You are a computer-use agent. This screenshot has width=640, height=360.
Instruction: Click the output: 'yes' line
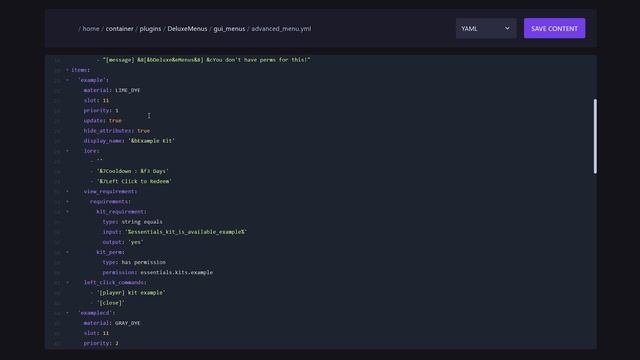(123, 242)
